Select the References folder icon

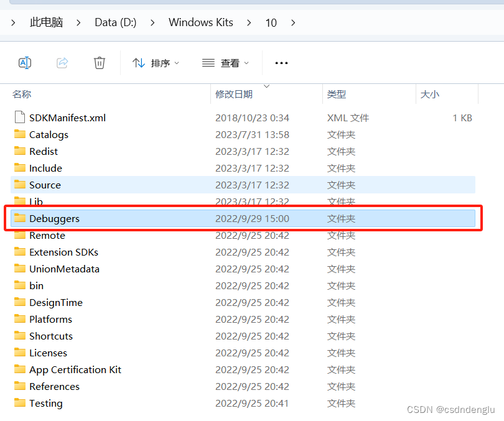click(x=20, y=386)
